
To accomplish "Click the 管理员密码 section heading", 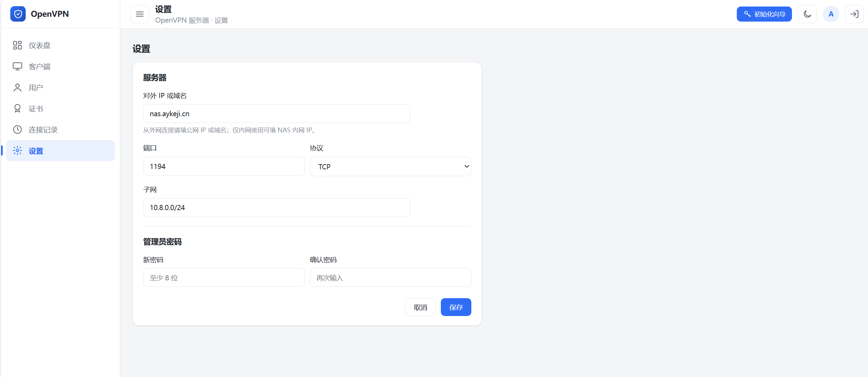I will pos(162,242).
